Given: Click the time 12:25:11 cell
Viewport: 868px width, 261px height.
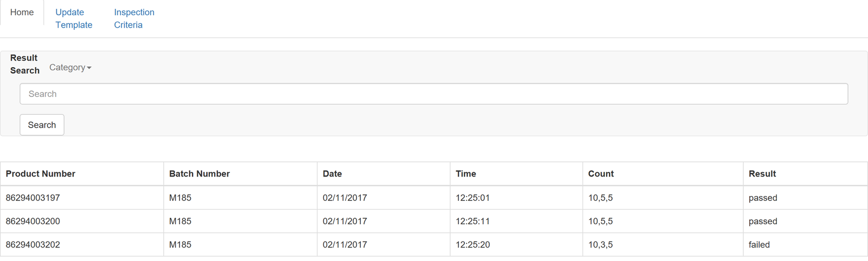Looking at the screenshot, I should [x=473, y=221].
